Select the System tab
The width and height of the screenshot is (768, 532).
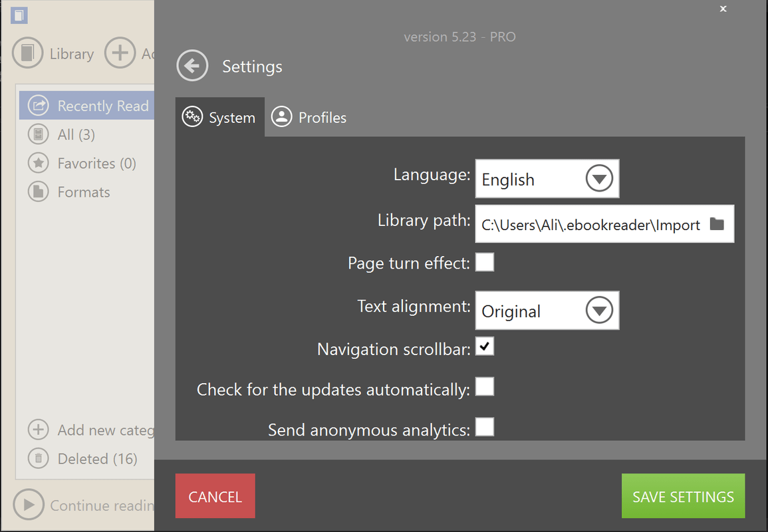[x=219, y=118]
